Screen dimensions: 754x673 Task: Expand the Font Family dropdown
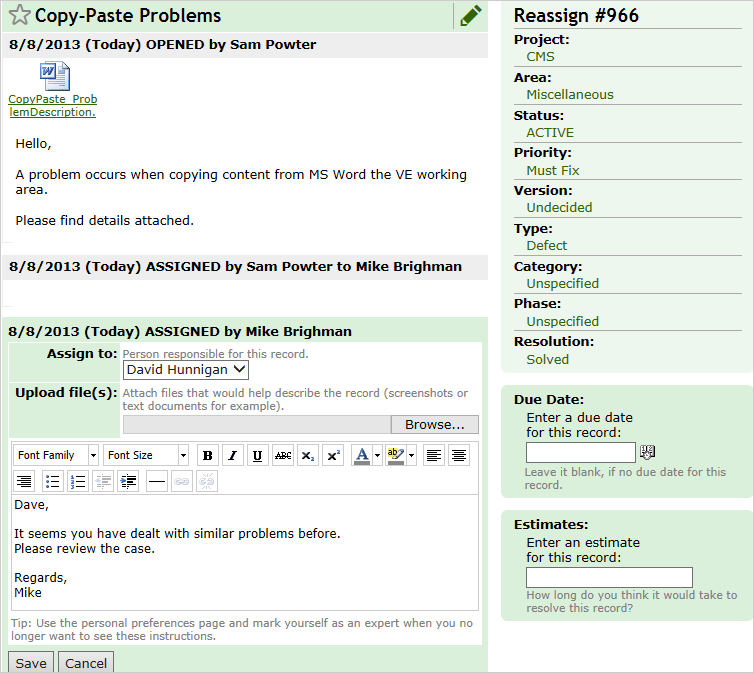click(57, 456)
